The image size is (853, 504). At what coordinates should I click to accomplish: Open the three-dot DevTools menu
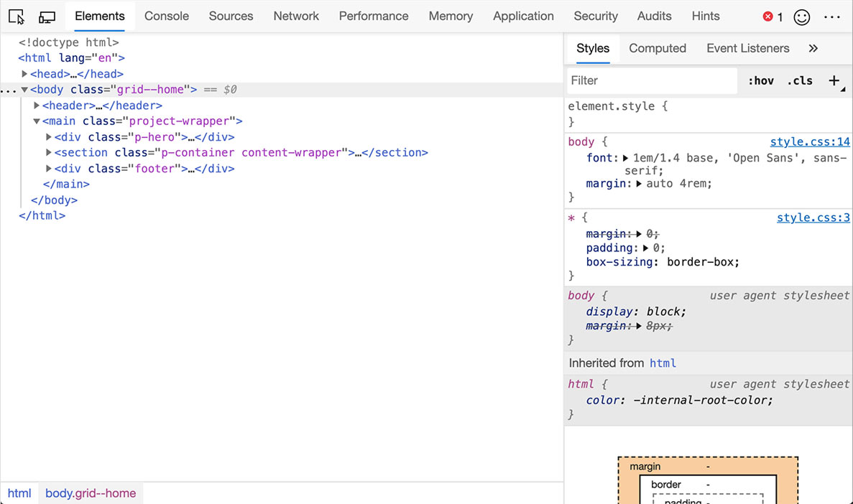pos(831,17)
